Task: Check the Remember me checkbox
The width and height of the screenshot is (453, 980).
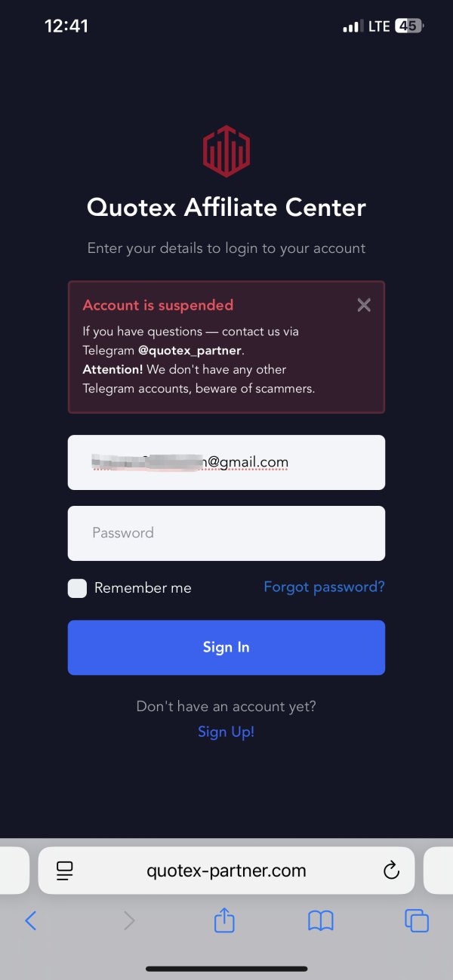Action: click(77, 588)
